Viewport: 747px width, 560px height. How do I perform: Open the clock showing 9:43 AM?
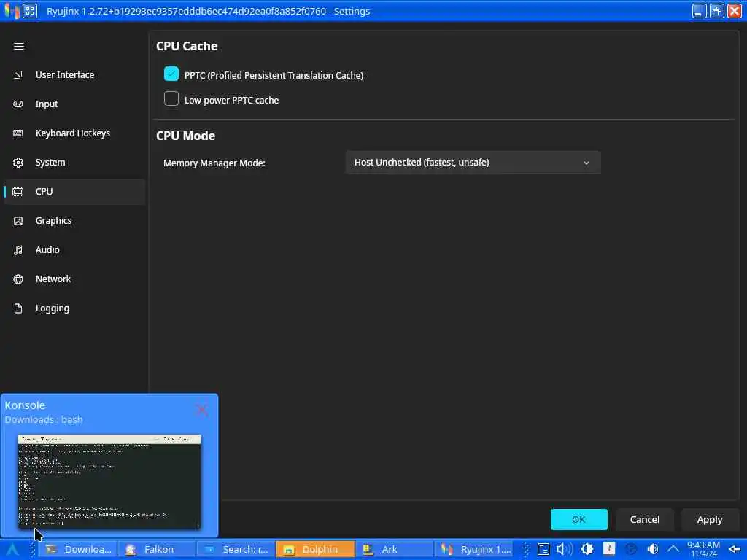[x=703, y=549]
